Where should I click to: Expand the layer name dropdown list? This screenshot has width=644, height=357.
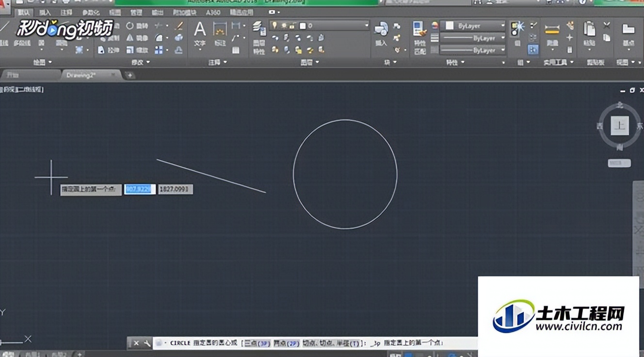[367, 25]
